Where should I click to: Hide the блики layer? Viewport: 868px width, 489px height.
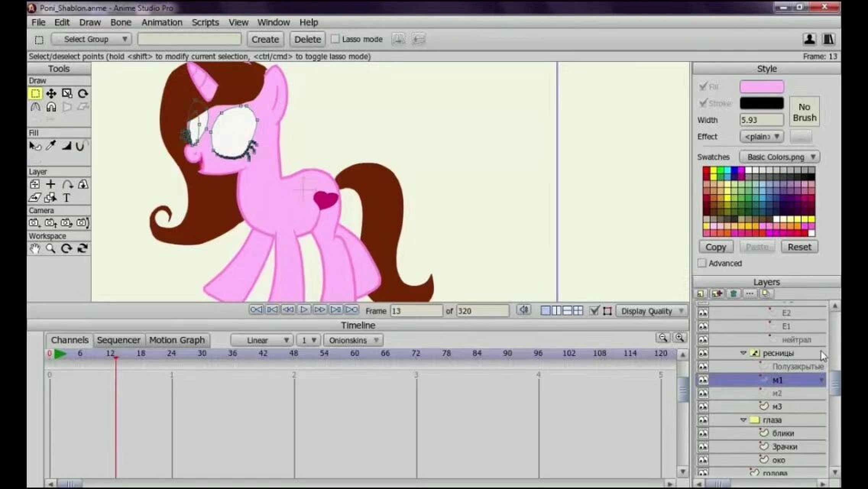[x=703, y=433]
